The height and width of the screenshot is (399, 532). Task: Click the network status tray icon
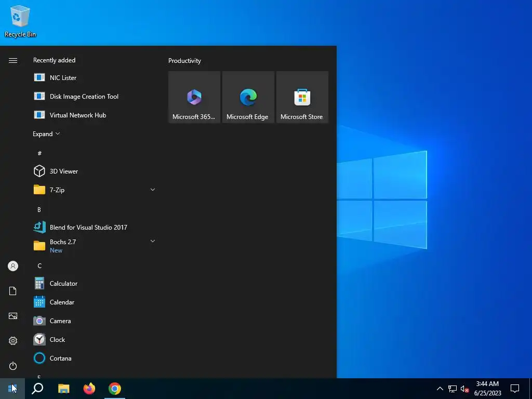[x=453, y=389]
